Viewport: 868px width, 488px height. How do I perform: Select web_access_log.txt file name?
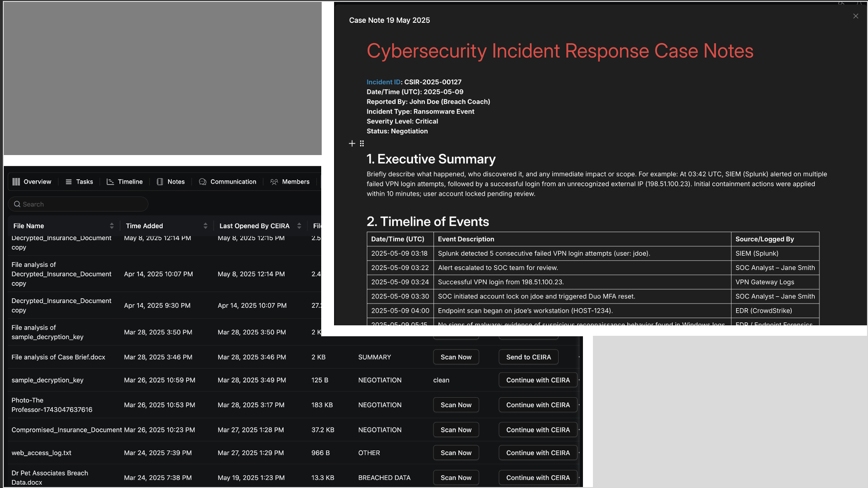(41, 453)
